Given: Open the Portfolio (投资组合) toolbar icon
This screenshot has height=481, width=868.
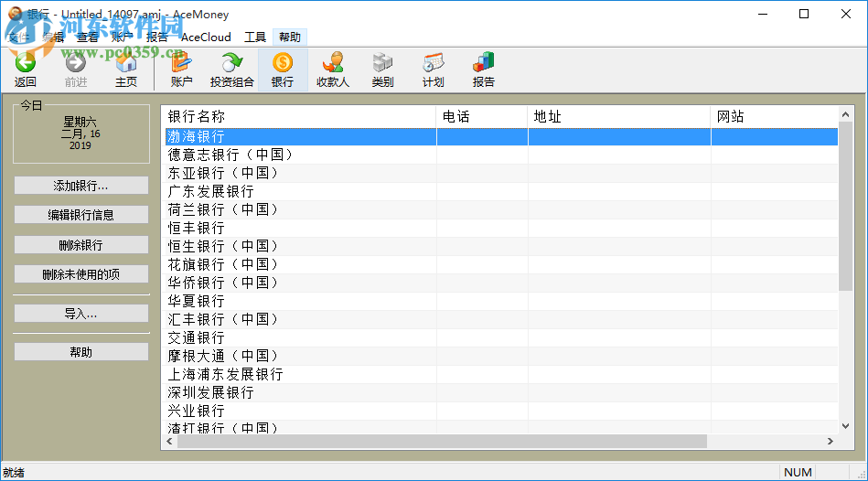Looking at the screenshot, I should (x=232, y=69).
